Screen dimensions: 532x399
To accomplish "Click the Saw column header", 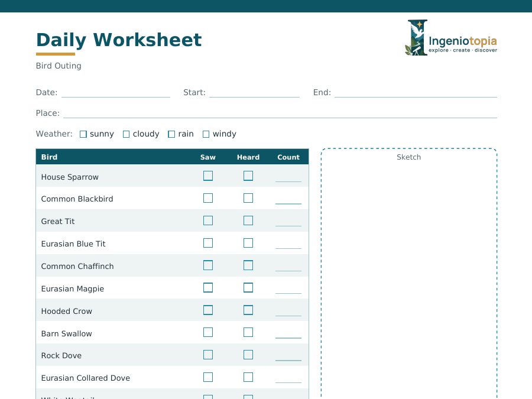I will click(x=208, y=157).
